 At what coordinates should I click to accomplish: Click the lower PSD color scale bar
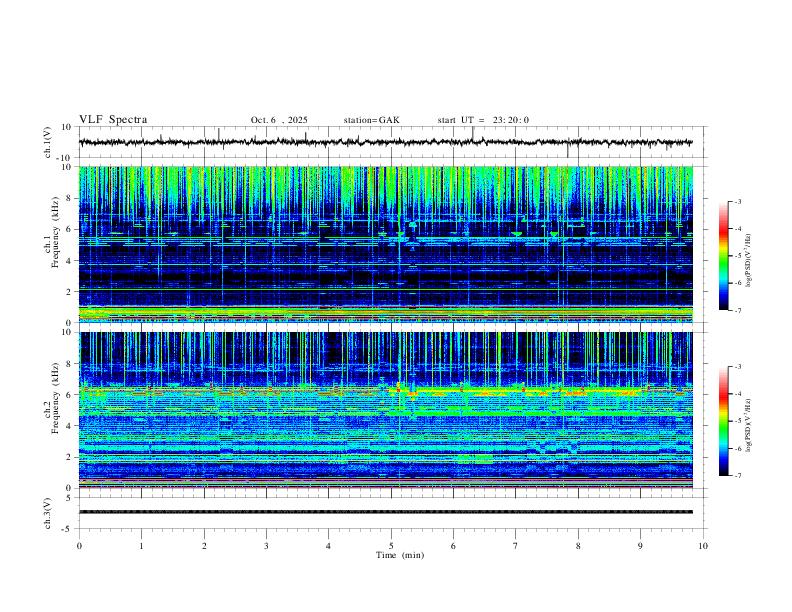pos(724,421)
